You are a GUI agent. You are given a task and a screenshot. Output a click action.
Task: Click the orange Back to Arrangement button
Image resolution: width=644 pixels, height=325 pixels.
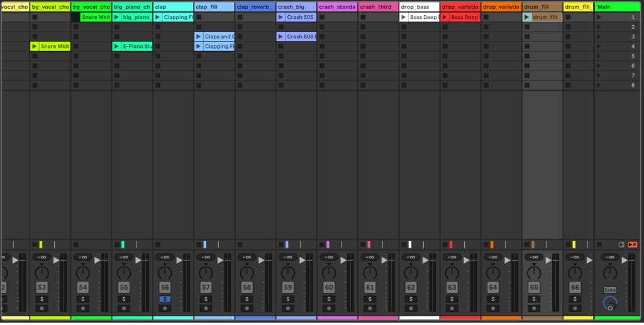tap(633, 245)
